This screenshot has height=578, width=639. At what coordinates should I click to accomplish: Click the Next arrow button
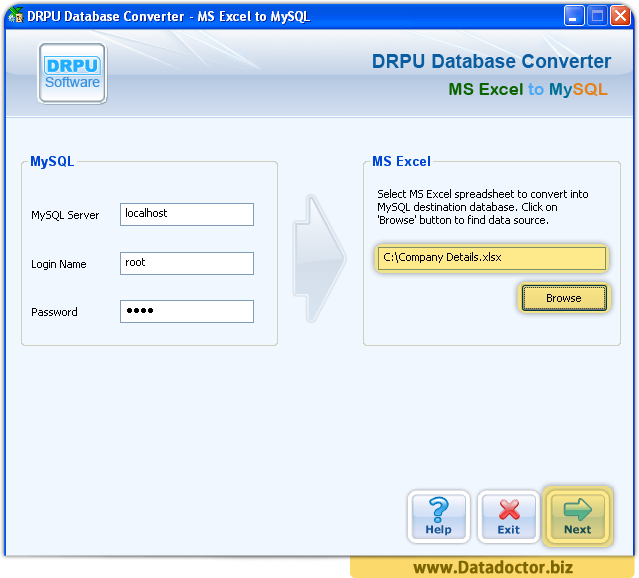(x=577, y=516)
